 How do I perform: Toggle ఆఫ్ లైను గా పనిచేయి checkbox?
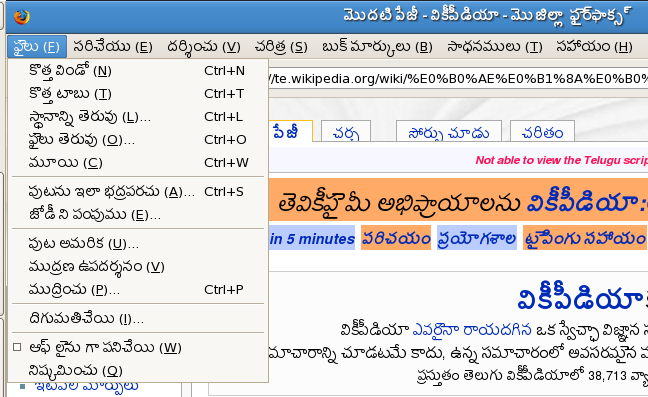pyautogui.click(x=17, y=347)
